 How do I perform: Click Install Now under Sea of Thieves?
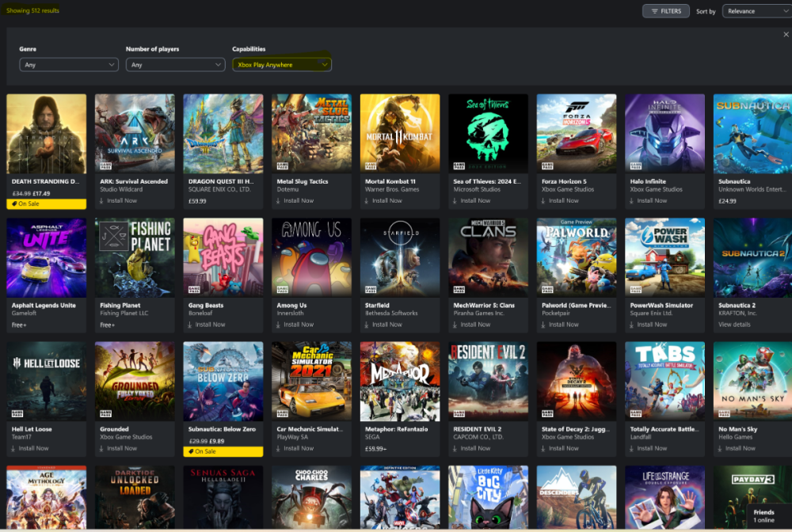475,201
